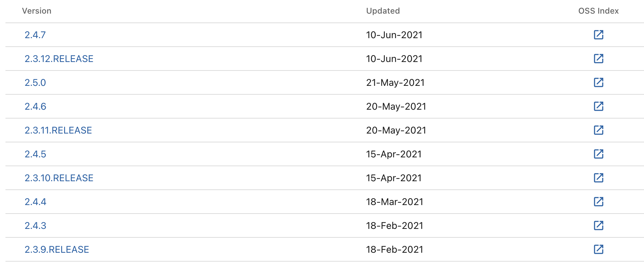Open OSS Index for version 2.4.4
The height and width of the screenshot is (265, 644).
599,202
